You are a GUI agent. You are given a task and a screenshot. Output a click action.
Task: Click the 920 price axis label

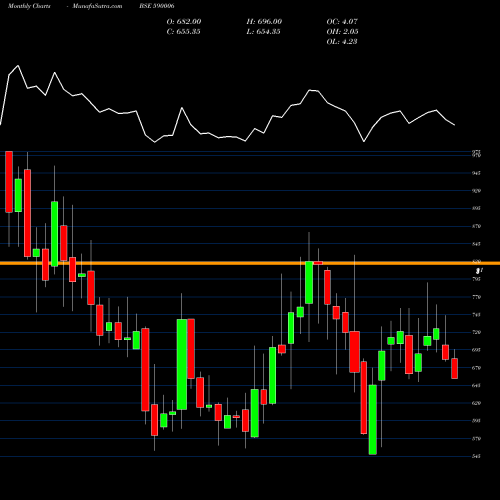tap(476, 191)
